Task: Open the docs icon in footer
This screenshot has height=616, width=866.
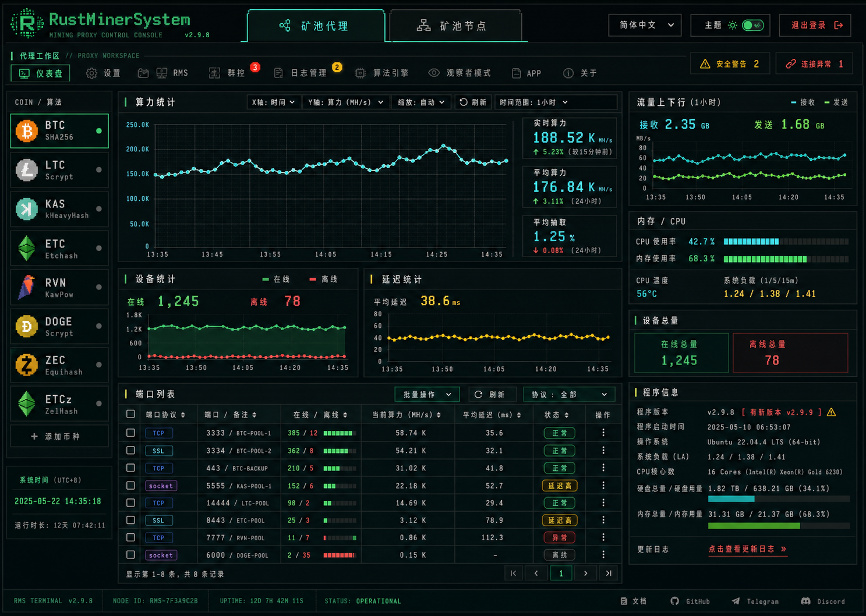Action: click(x=624, y=601)
